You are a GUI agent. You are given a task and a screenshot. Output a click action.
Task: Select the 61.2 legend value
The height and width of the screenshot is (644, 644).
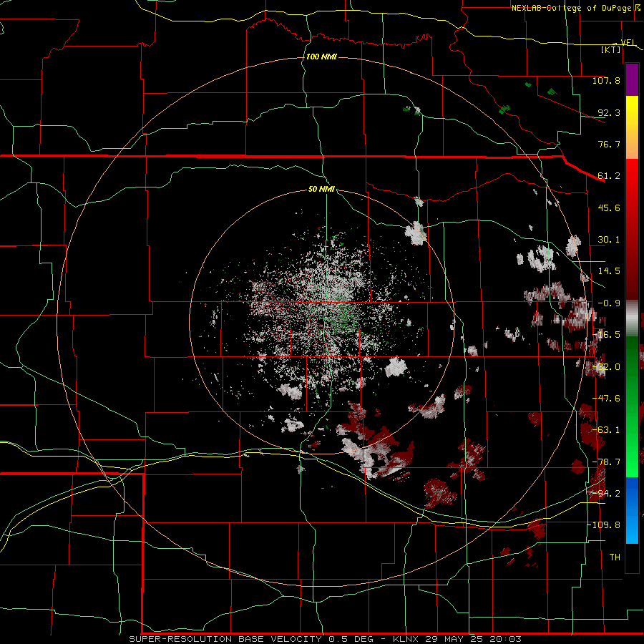(x=609, y=176)
